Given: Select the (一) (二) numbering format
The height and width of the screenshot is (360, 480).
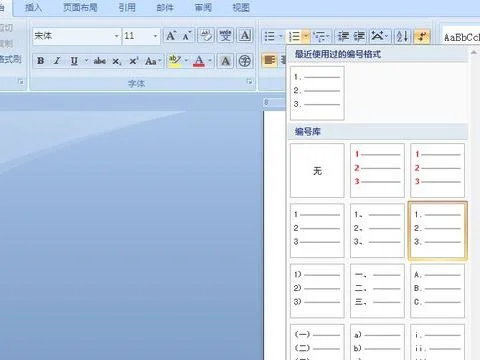Looking at the screenshot, I should point(317,342).
